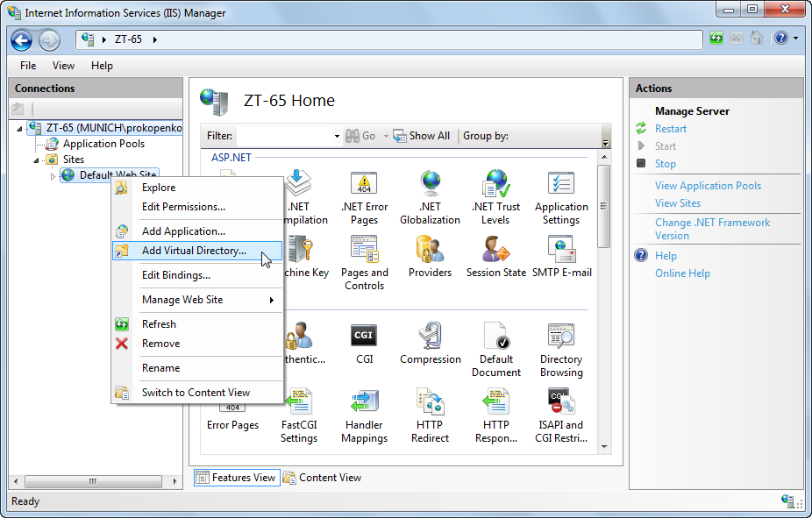Click the Forward navigation button
812x518 pixels.
pos(49,40)
